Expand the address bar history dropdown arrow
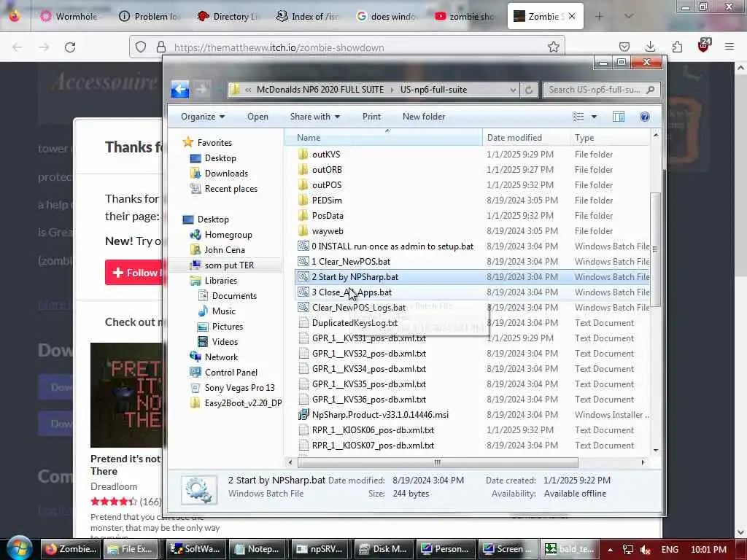Image resolution: width=747 pixels, height=560 pixels. 513,90
